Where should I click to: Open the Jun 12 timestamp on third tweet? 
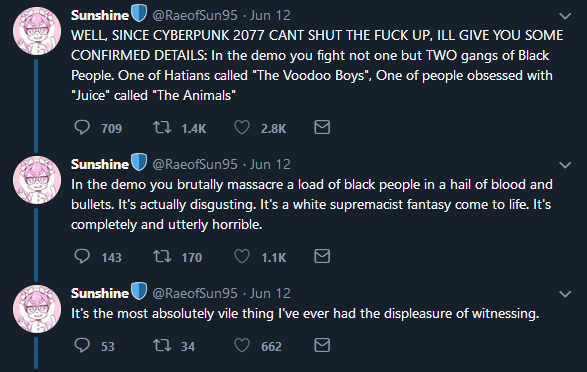270,293
